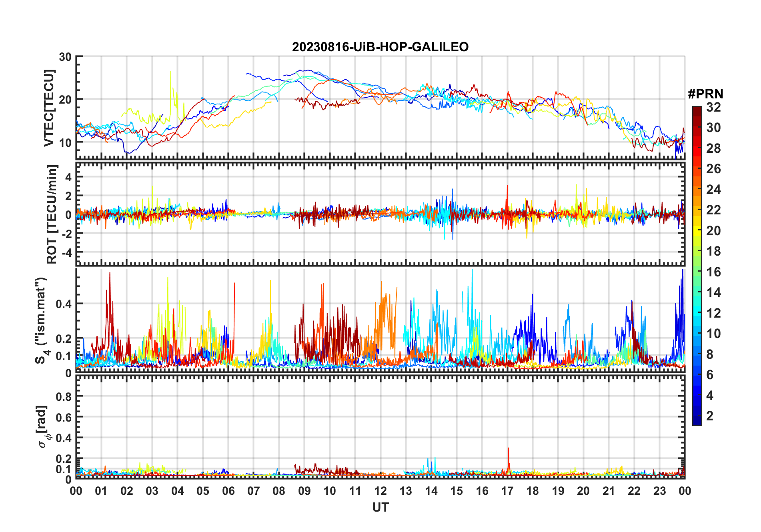
Task: Select colorbar tick label 32
Action: click(x=713, y=107)
